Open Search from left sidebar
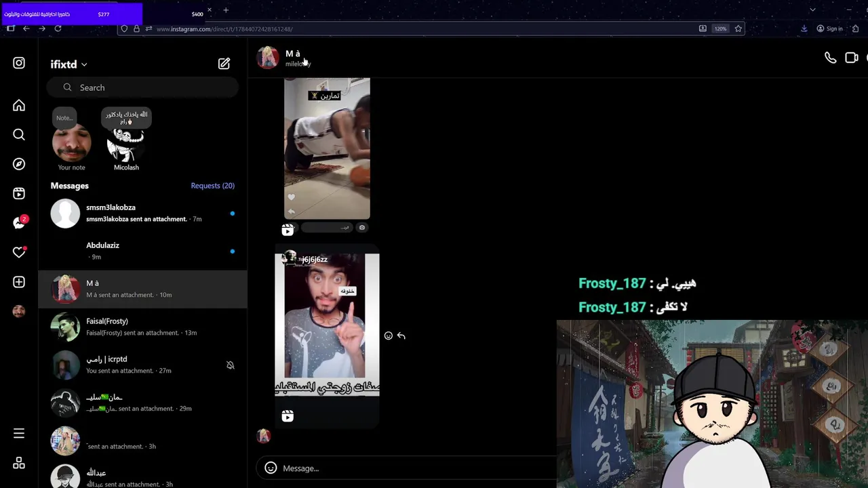The height and width of the screenshot is (488, 868). [x=19, y=134]
